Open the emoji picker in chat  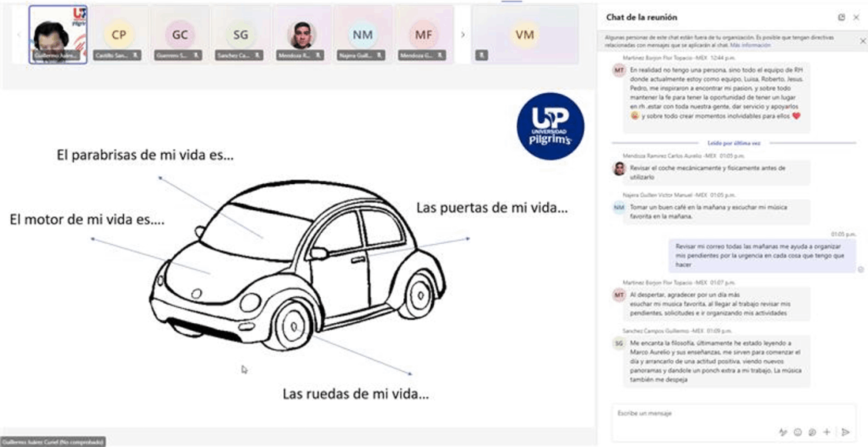[x=798, y=432]
